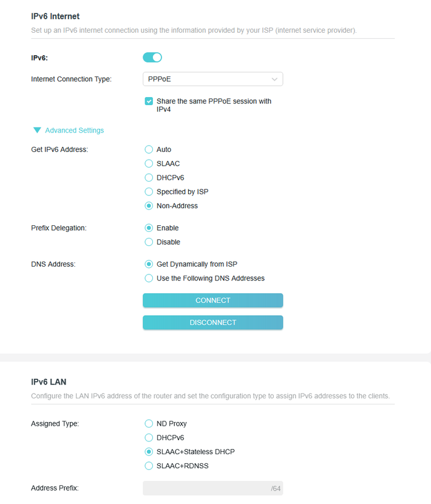Uncheck Share the same PPPoE session checkbox
This screenshot has height=504, width=431.
[149, 101]
